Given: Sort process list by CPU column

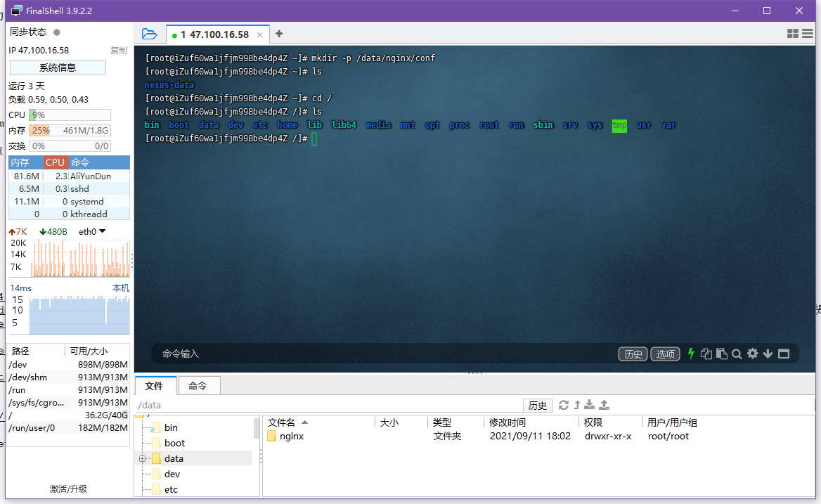Looking at the screenshot, I should 56,162.
